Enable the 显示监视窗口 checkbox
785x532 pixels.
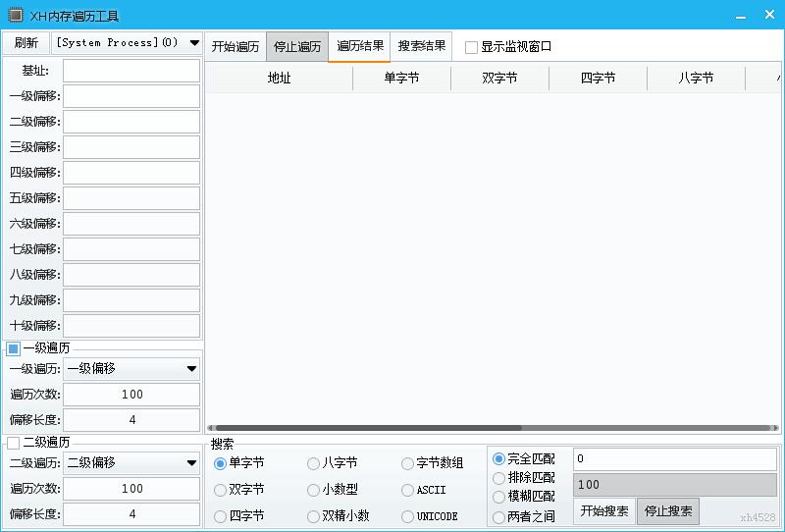[x=472, y=47]
